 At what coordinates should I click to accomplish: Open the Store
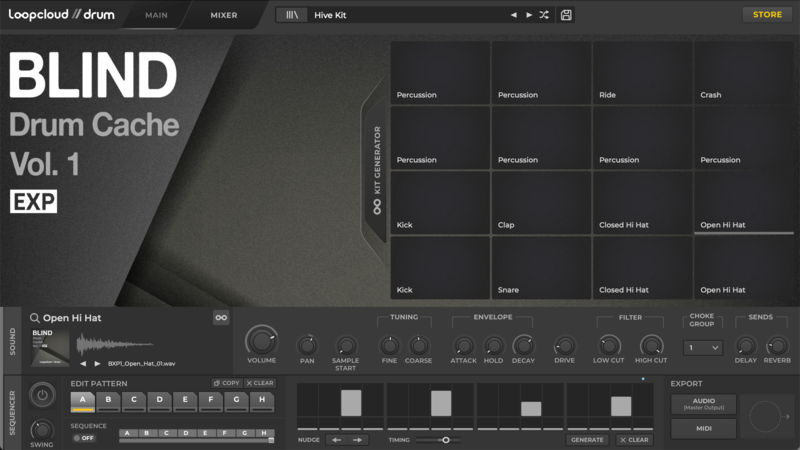(767, 14)
